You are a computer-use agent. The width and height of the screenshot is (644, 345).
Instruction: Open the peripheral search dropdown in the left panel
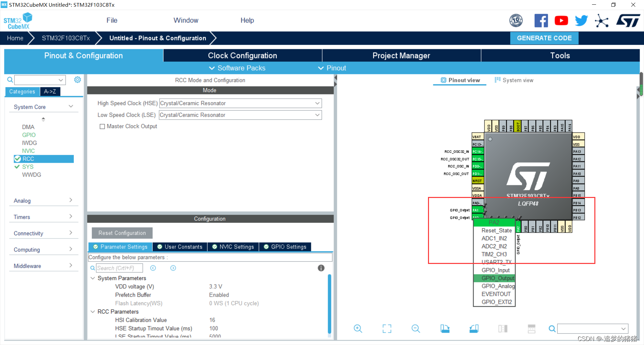40,80
